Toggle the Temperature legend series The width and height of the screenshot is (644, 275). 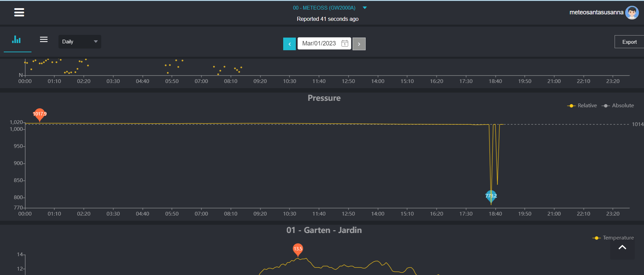(x=613, y=238)
